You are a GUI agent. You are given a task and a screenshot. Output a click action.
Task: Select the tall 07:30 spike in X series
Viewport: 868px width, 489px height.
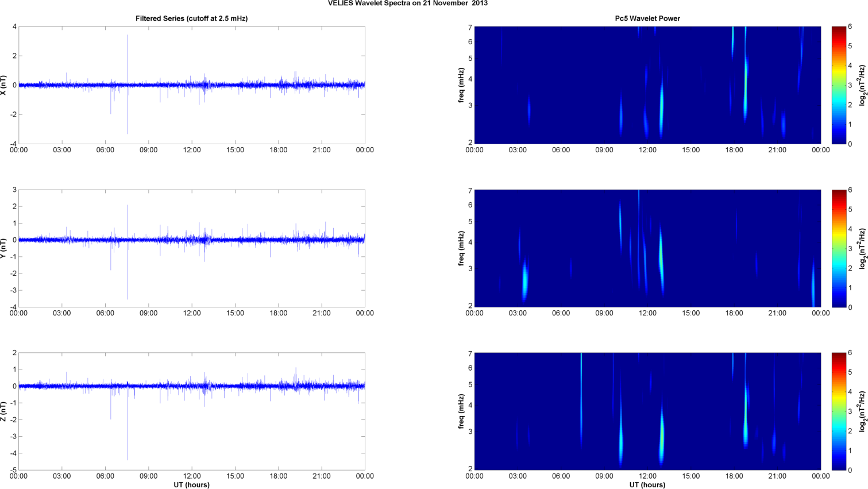[x=128, y=84]
